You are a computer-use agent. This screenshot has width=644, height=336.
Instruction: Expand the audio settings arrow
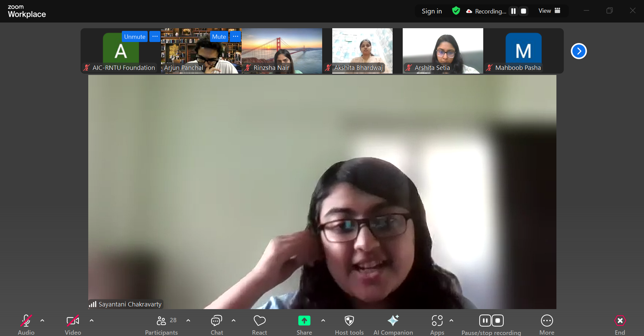click(42, 321)
